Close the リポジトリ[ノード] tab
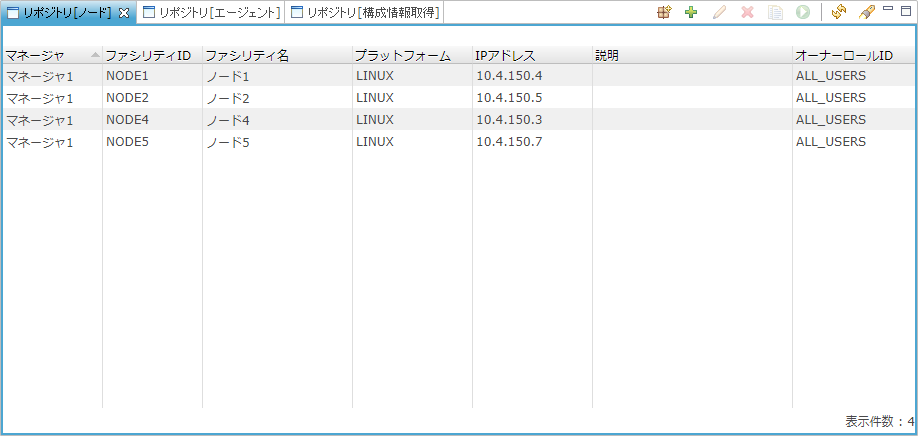Image resolution: width=918 pixels, height=436 pixels. [124, 13]
